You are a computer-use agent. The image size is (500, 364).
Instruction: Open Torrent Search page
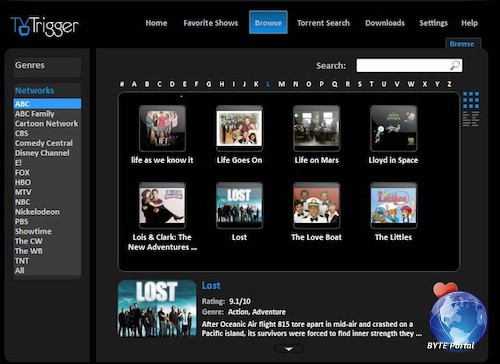[323, 23]
